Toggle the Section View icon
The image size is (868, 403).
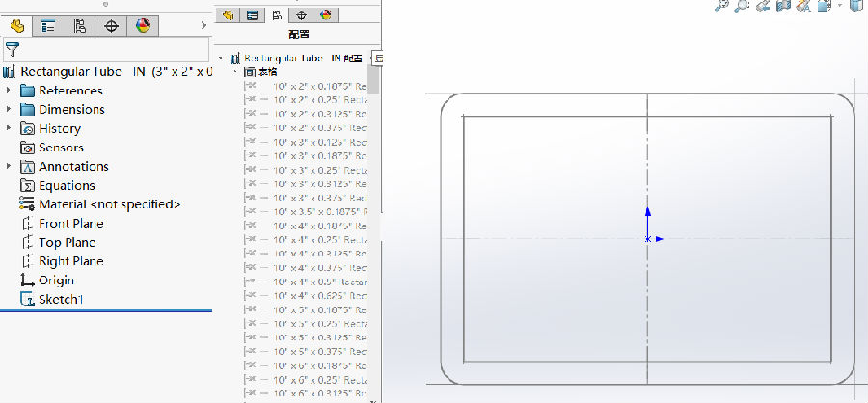[783, 6]
